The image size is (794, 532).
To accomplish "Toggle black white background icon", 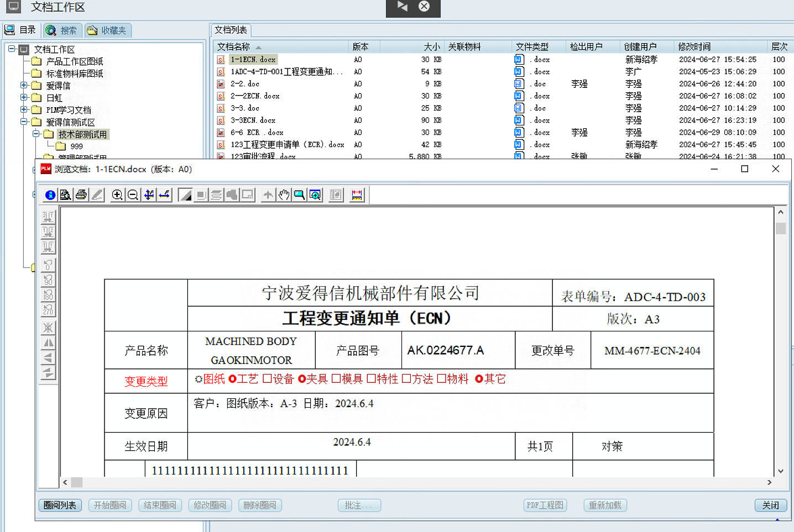I will pos(185,195).
